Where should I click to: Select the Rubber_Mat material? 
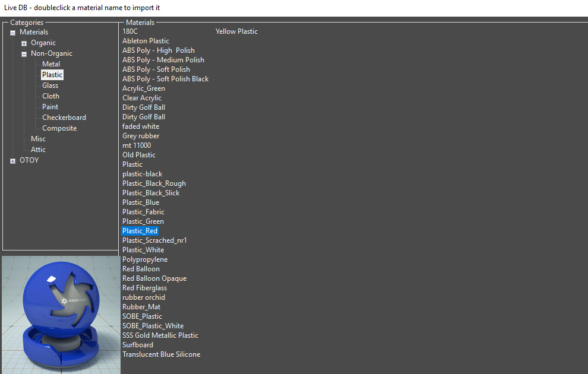click(x=141, y=306)
